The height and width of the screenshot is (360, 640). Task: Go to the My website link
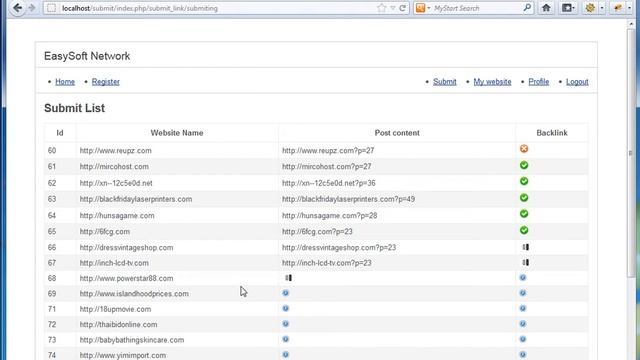tap(492, 82)
